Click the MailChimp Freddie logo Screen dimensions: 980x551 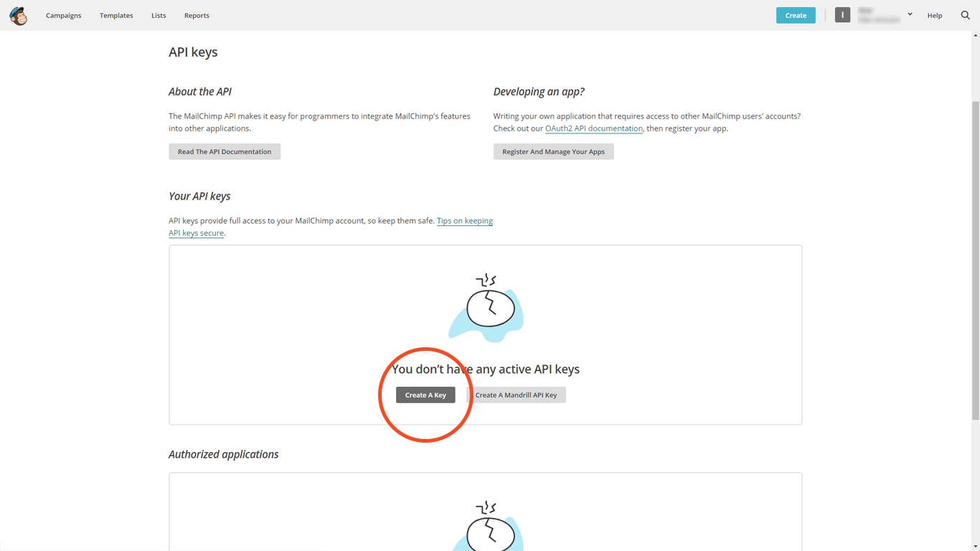pyautogui.click(x=18, y=15)
